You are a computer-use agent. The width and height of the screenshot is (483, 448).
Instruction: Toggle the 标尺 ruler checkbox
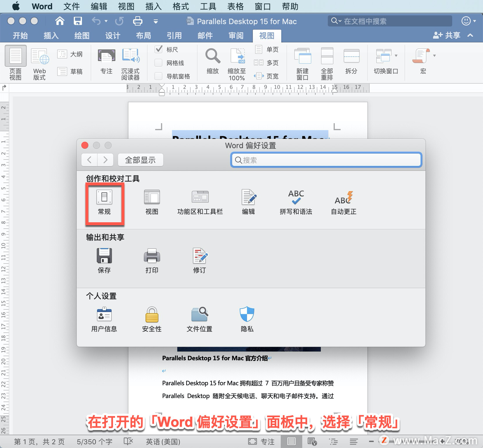pos(159,49)
